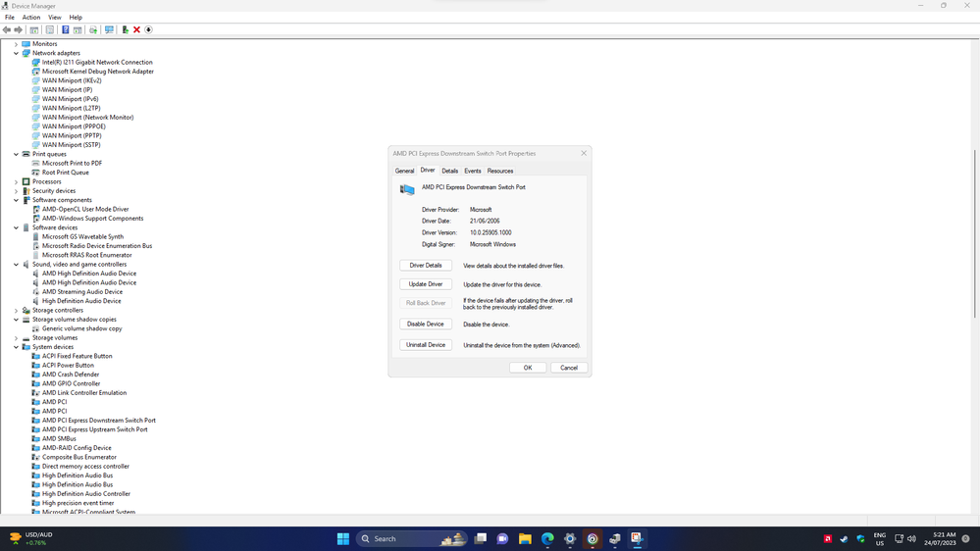Click the Scan for hardware changes monitor icon

click(109, 30)
